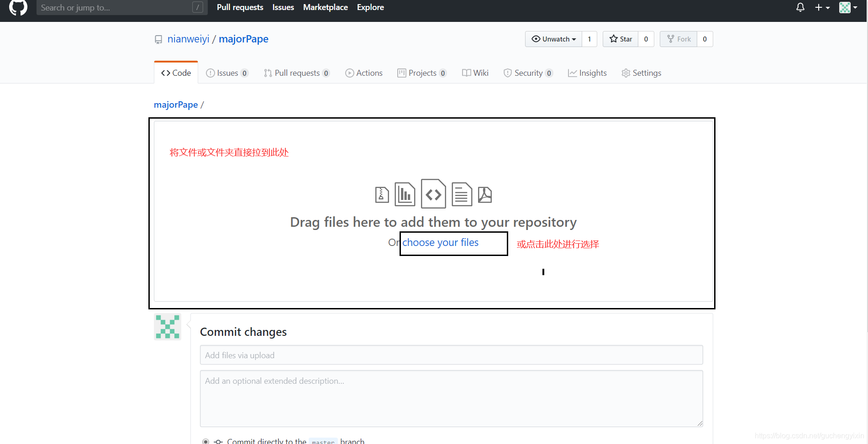This screenshot has height=444, width=868.
Task: Open Pull requests in the top navigation
Action: pyautogui.click(x=240, y=7)
